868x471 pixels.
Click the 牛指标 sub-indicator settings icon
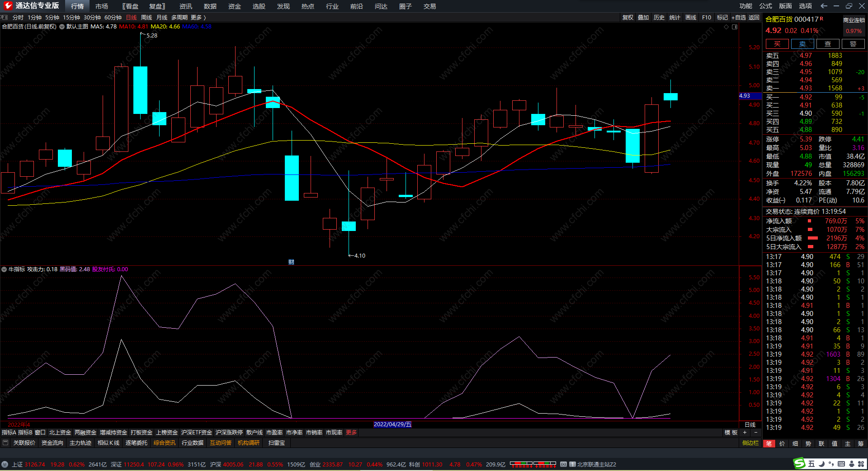pos(4,269)
